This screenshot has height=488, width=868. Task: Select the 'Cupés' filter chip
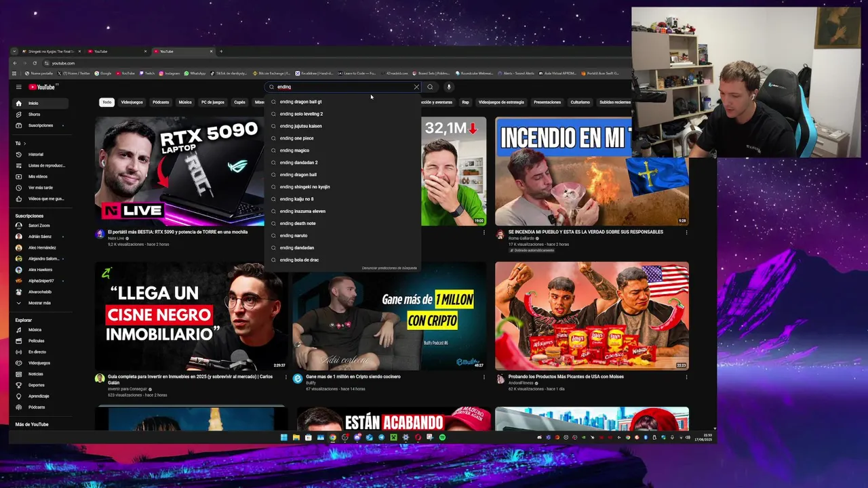(x=239, y=102)
